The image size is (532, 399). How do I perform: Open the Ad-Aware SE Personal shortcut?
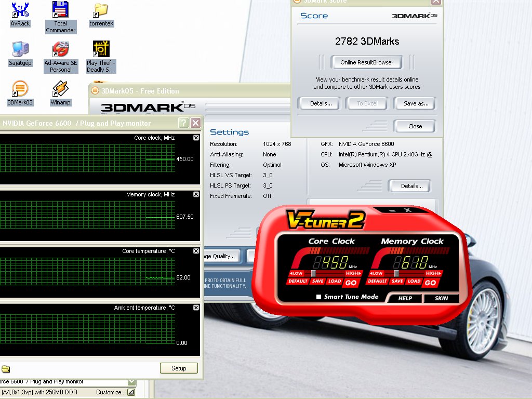pyautogui.click(x=61, y=57)
